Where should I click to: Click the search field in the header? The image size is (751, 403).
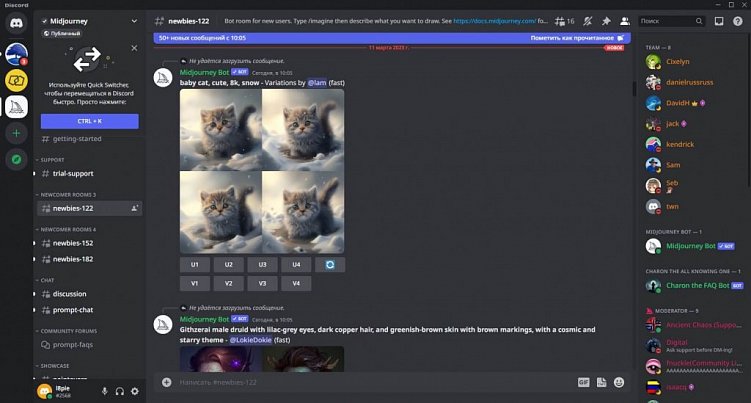tap(671, 21)
